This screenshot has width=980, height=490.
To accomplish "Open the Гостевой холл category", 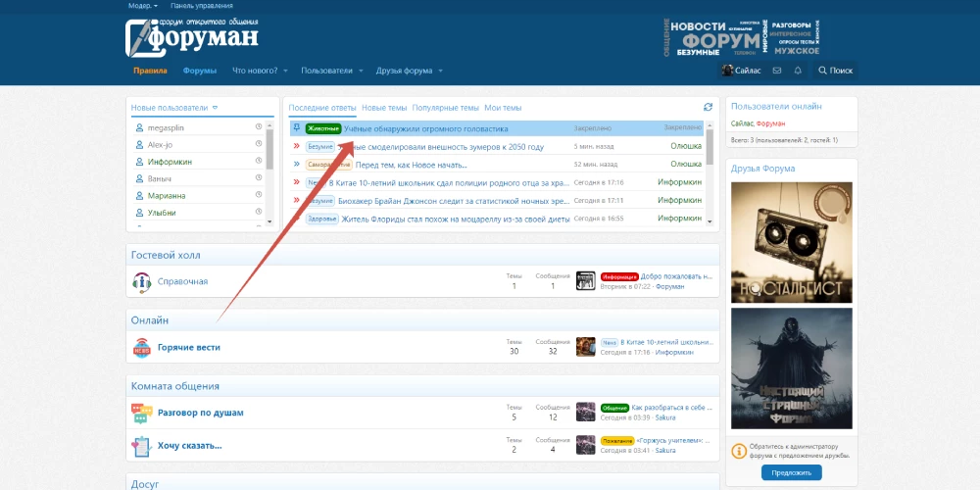I will point(166,255).
